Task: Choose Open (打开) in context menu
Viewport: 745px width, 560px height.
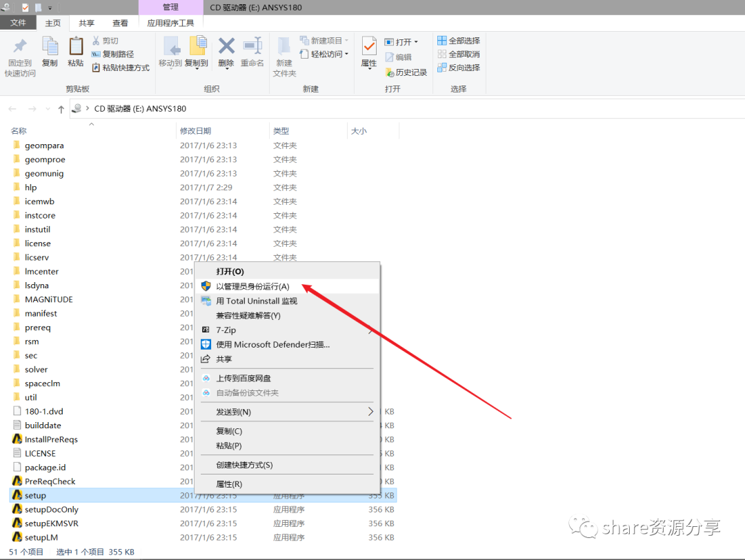Action: (287, 271)
